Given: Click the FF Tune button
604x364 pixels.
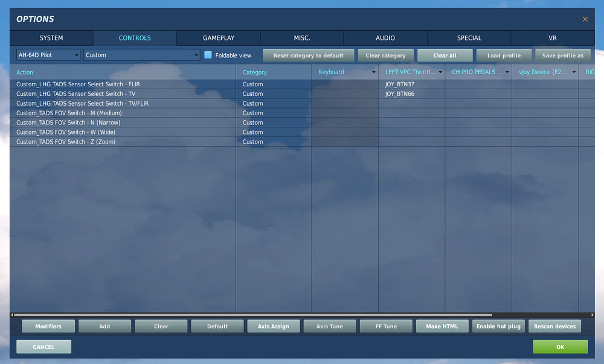Looking at the screenshot, I should click(386, 327).
